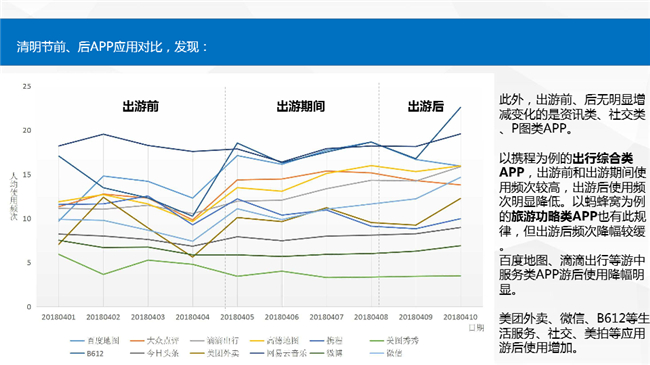Screen dimensions: 650x365
Task: Click the B612 legend entry
Action: point(87,353)
